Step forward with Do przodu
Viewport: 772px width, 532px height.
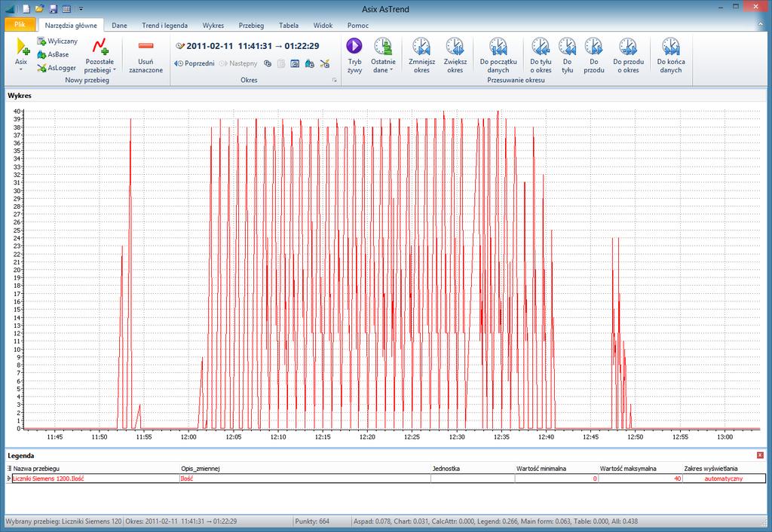tap(594, 55)
